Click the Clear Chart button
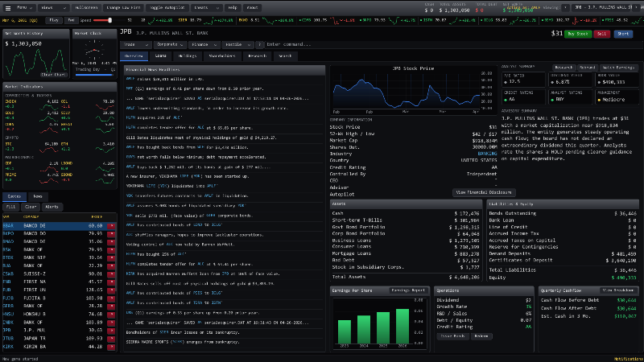644x362 pixels. click(x=53, y=75)
